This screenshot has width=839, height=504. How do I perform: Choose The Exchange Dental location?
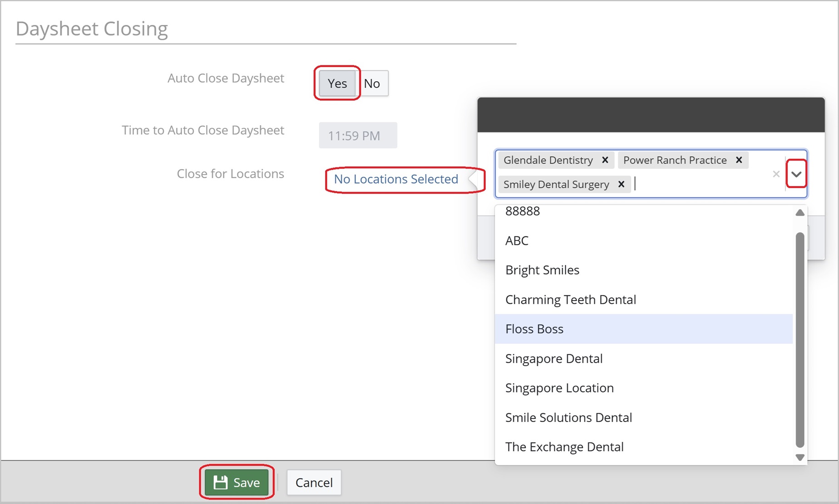pos(564,447)
